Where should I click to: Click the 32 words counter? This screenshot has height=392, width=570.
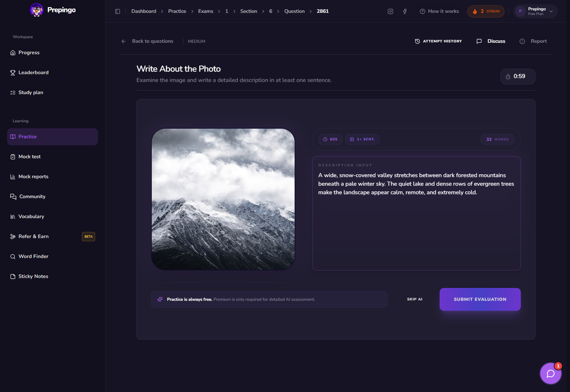pyautogui.click(x=497, y=139)
